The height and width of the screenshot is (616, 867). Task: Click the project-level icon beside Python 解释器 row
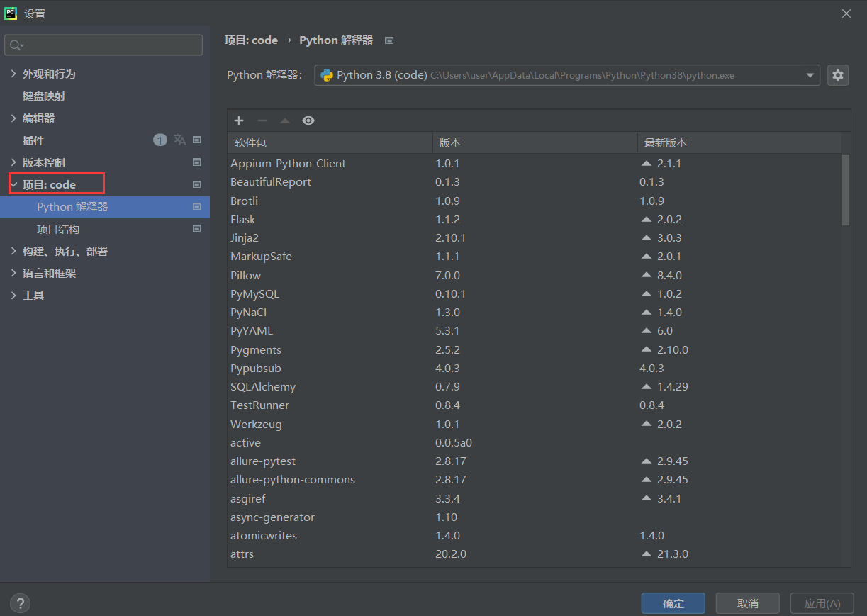[197, 207]
